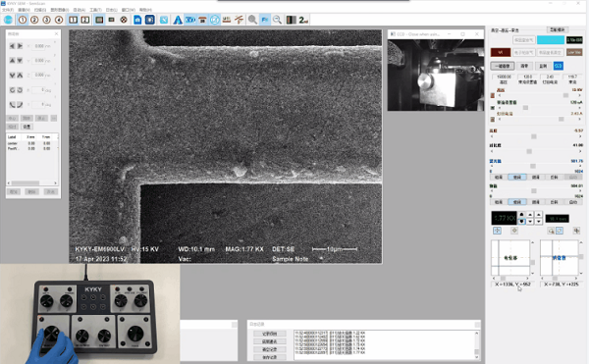The image size is (589, 364).
Task: Click the zoom in magnifier toolbar icon
Action: pyautogui.click(x=252, y=20)
